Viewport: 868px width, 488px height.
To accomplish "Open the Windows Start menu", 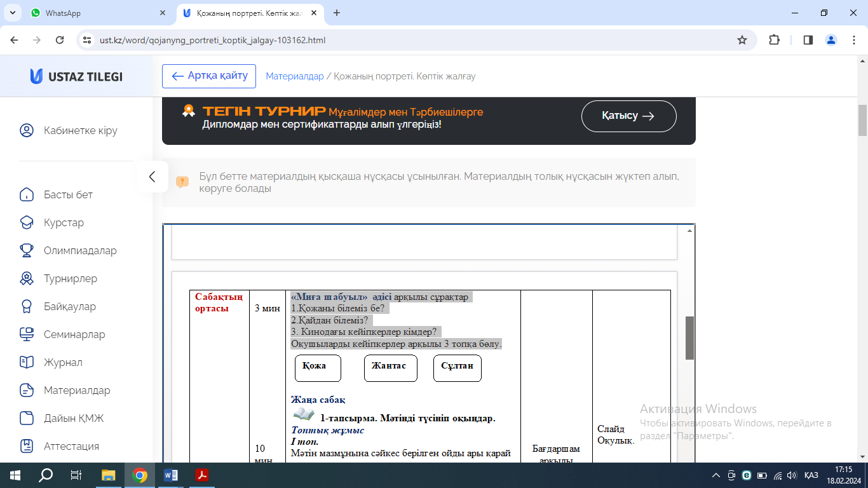I will tap(15, 475).
